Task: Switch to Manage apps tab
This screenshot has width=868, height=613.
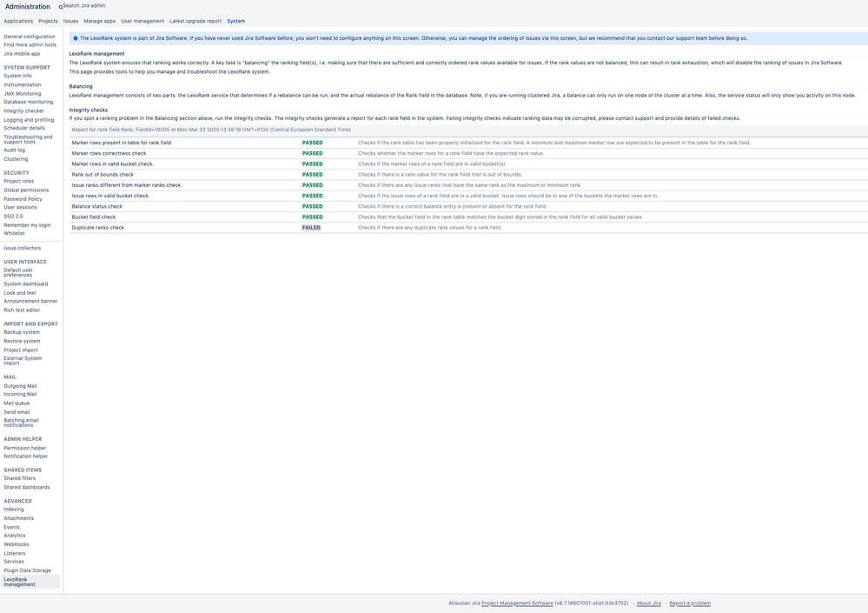Action: [x=100, y=21]
